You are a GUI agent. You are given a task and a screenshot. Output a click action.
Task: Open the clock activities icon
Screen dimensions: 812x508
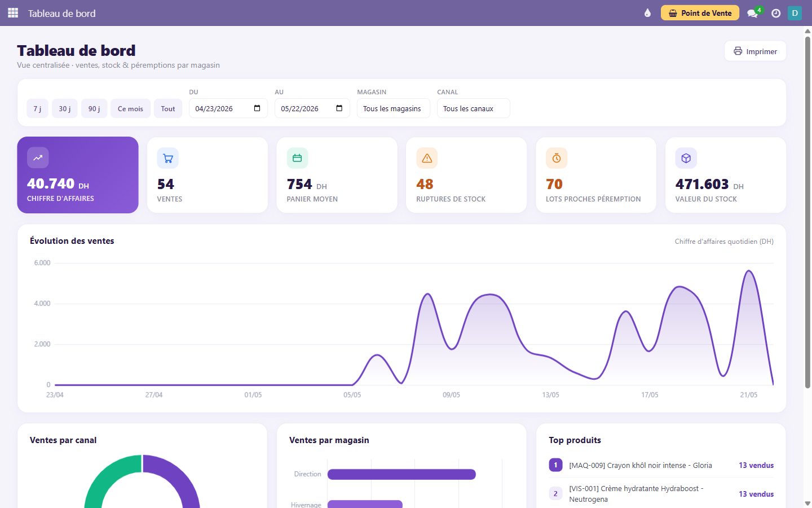(776, 13)
